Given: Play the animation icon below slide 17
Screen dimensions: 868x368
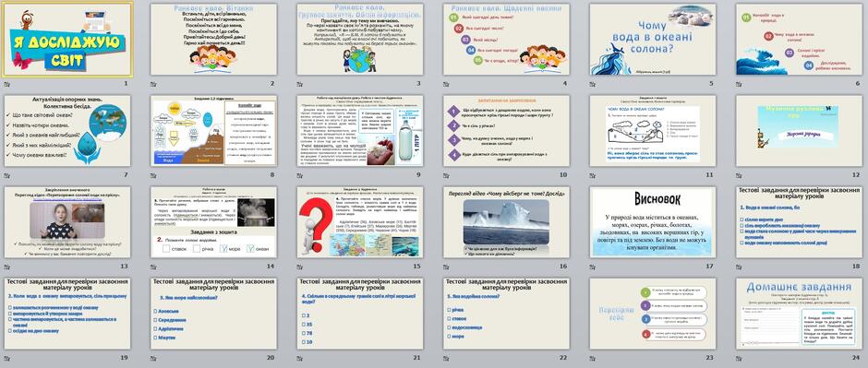Looking at the screenshot, I should [592, 267].
